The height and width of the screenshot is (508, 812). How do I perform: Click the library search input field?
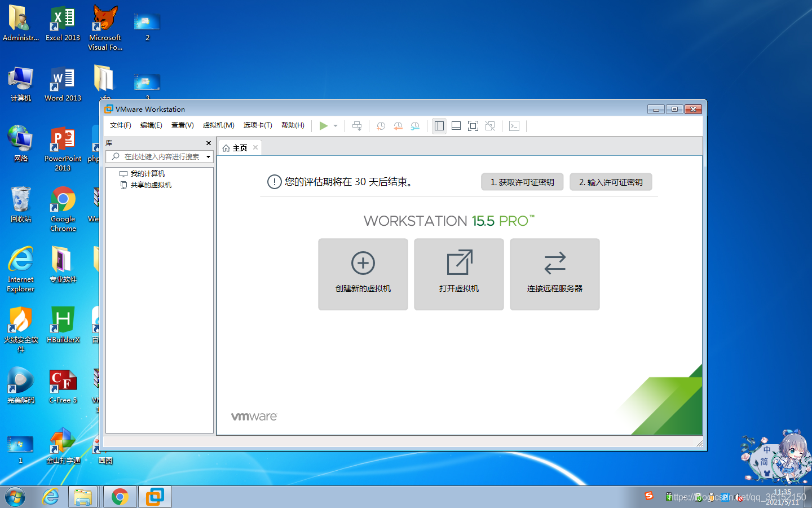pos(160,156)
